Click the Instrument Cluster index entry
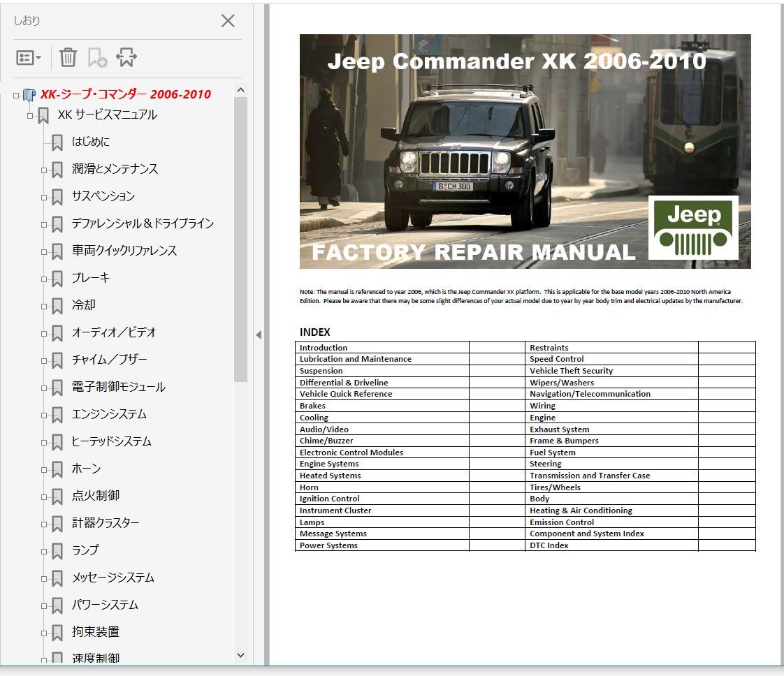The image size is (784, 676). (335, 510)
